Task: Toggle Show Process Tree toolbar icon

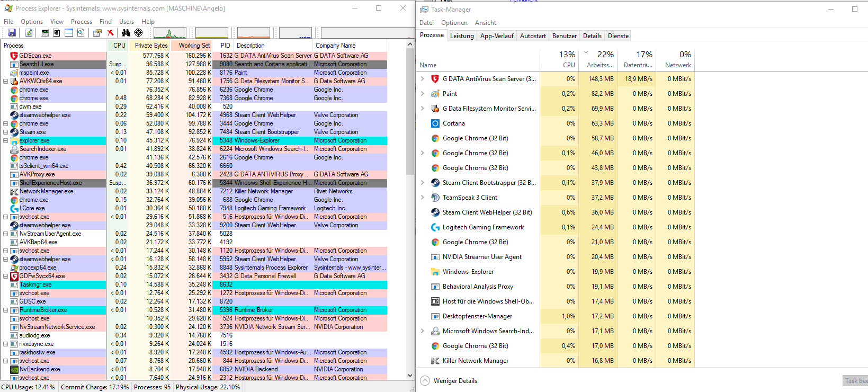Action: [x=57, y=33]
